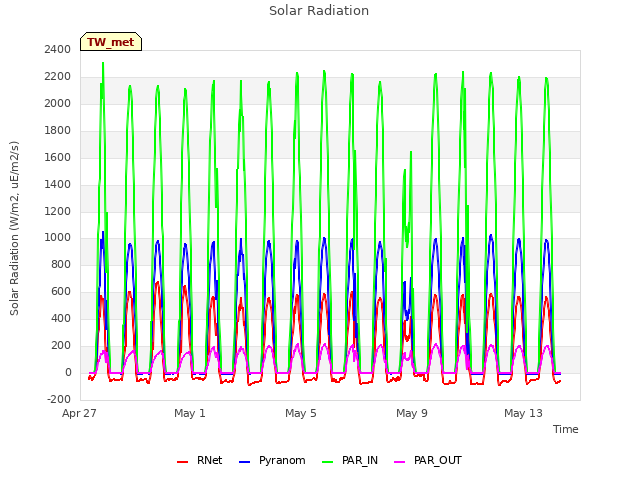The image size is (640, 480).
Task: Click the tallest green PAR_IN peak near 2300
Action: coord(103,64)
